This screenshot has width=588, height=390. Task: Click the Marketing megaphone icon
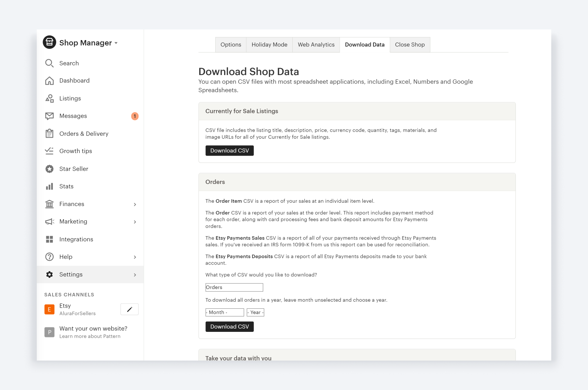pos(49,221)
